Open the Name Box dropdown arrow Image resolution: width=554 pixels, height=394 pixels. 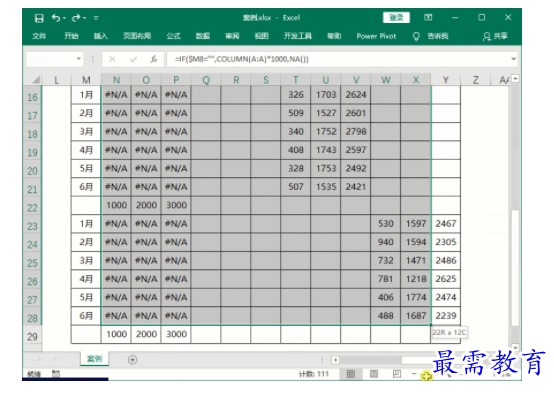click(x=79, y=59)
